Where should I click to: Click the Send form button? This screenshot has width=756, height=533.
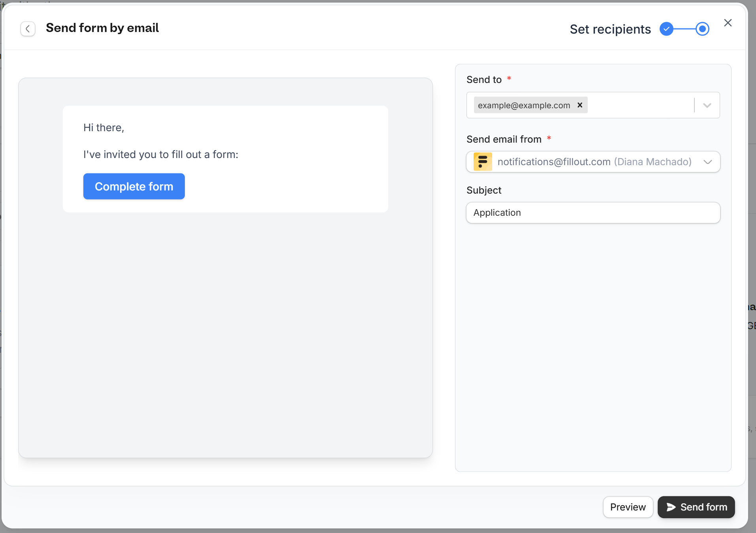coord(696,507)
